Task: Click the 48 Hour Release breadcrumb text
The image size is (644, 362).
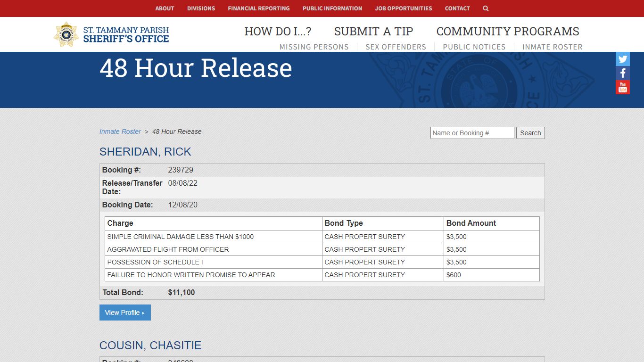Action: click(177, 132)
